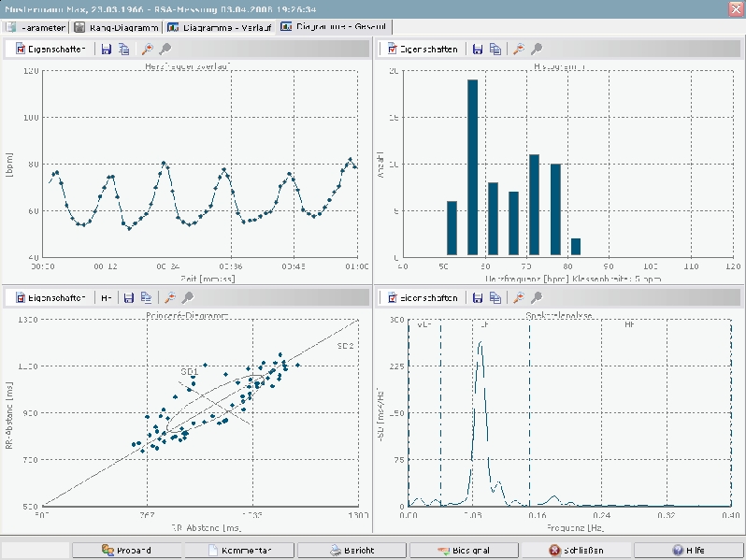
Task: Open the Hilfe button
Action: [687, 550]
